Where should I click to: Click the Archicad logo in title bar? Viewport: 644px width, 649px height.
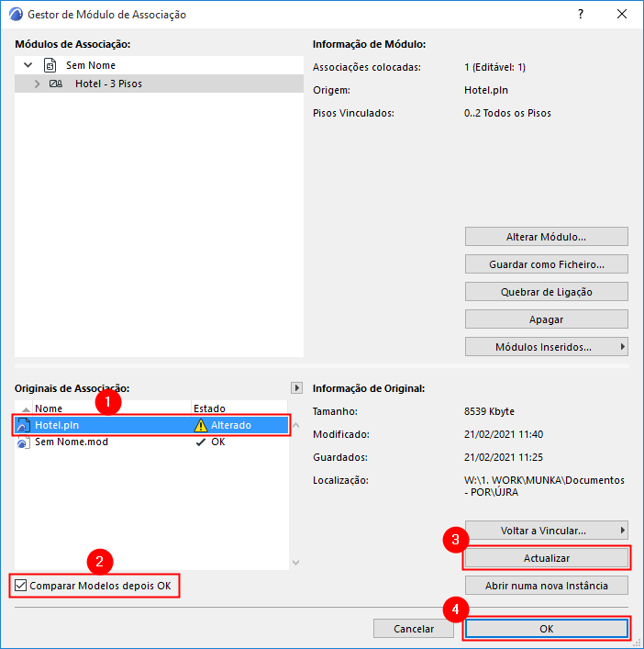click(x=16, y=14)
